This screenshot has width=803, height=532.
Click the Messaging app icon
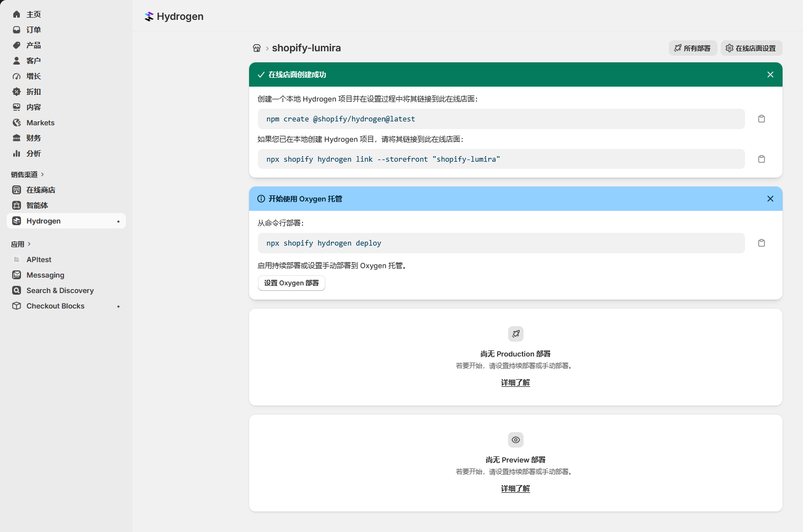[x=17, y=275]
